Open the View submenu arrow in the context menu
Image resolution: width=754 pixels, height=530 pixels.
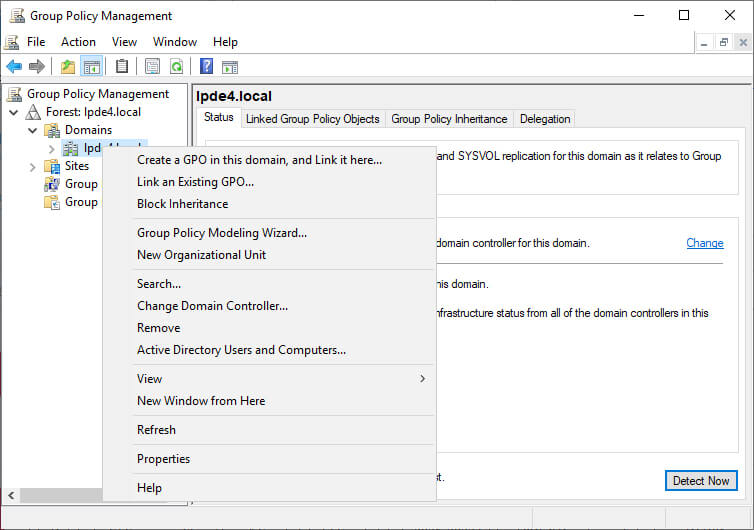click(422, 379)
